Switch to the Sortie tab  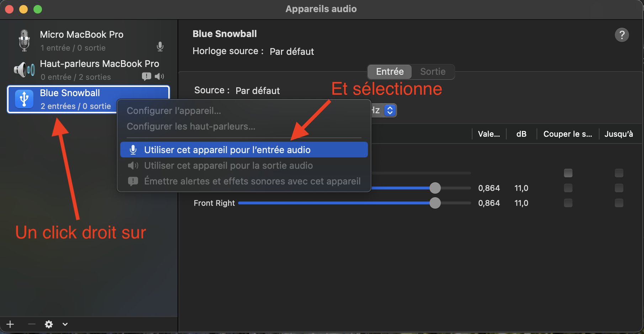click(433, 72)
